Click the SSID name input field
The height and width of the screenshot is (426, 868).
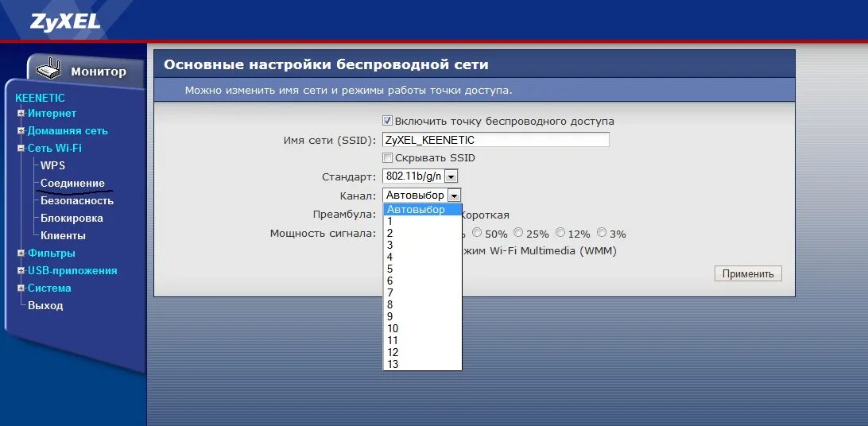tap(496, 139)
